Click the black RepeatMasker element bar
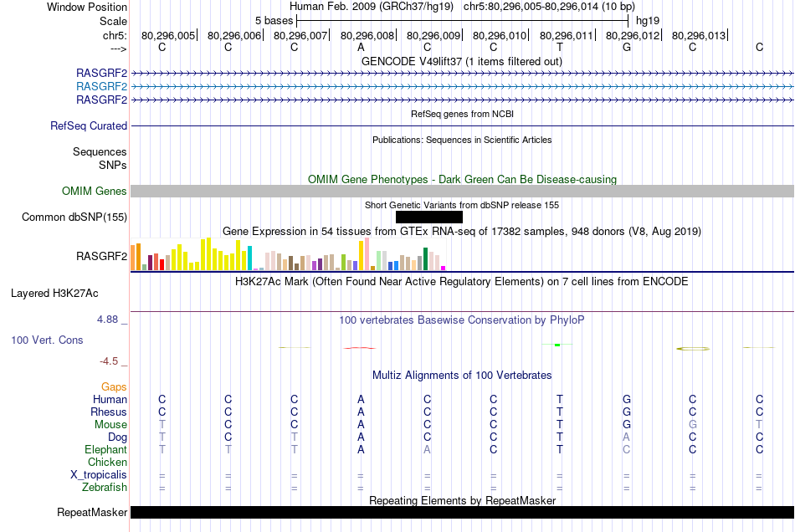Viewport: 795px width, 532px height. click(x=462, y=512)
